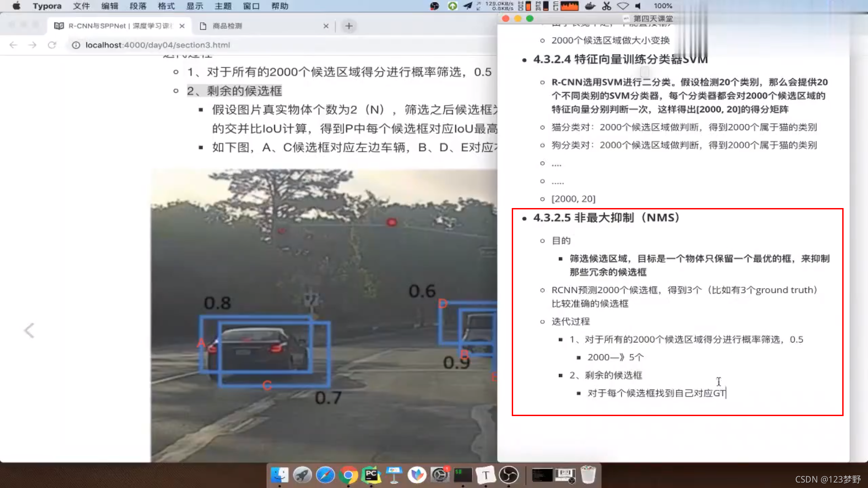Click the car detection image
This screenshot has width=868, height=488.
click(324, 315)
